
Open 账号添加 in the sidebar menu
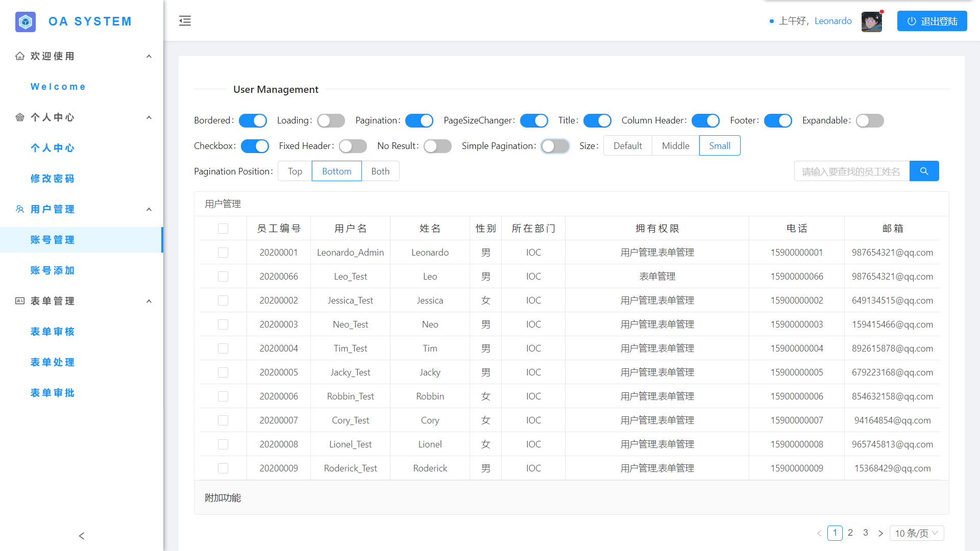coord(53,270)
